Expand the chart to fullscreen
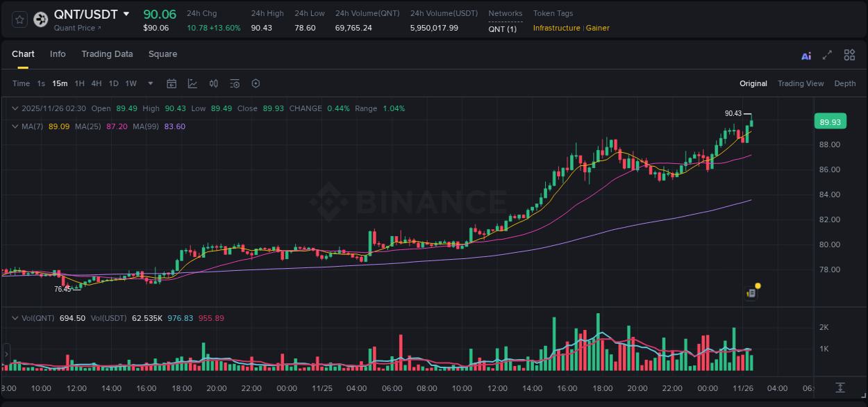The width and height of the screenshot is (868, 407). (x=826, y=54)
